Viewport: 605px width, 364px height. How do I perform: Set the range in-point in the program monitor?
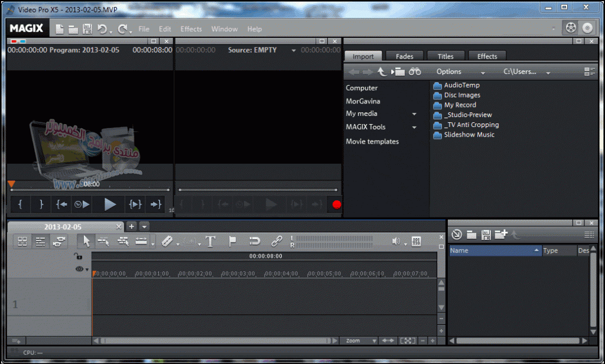20,204
